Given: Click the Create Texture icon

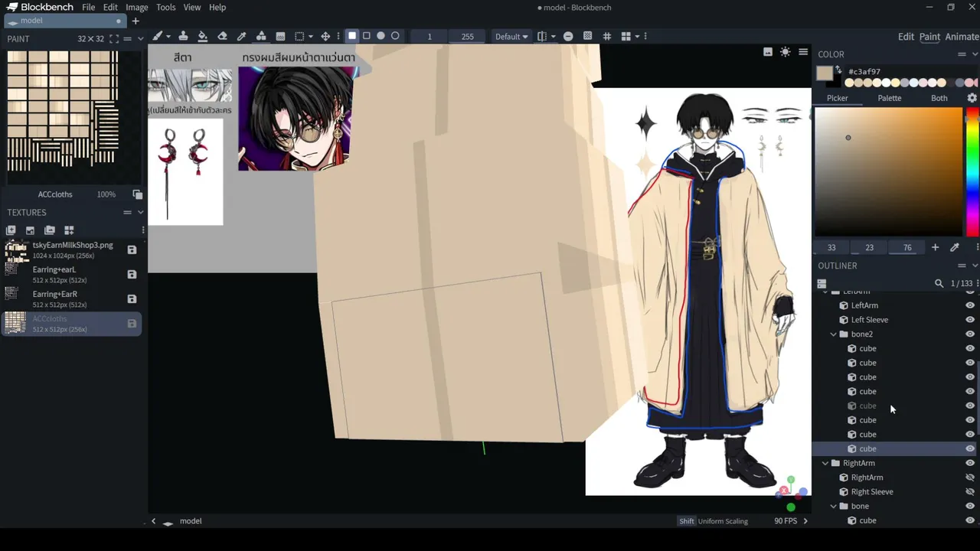Looking at the screenshot, I should click(x=11, y=230).
